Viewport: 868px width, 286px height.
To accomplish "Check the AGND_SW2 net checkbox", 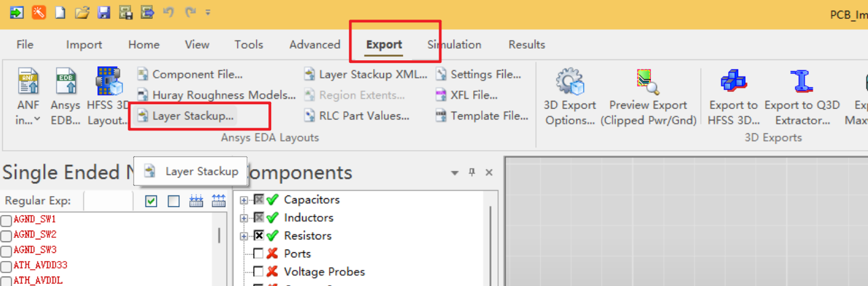I will coord(6,235).
